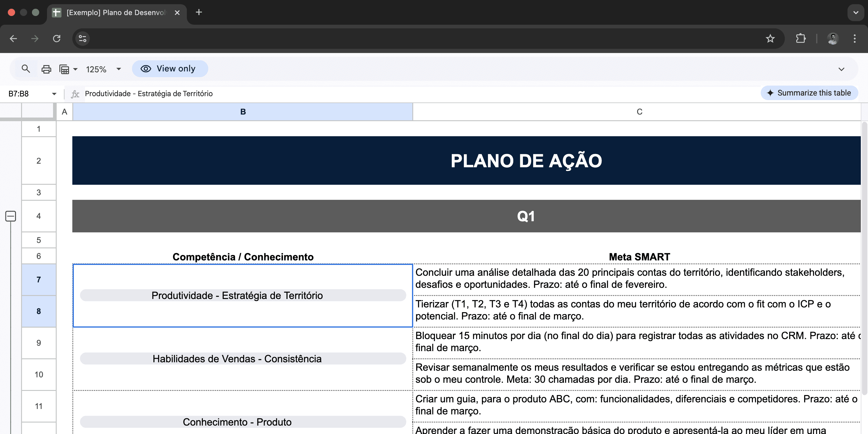Open the tab search chevron at top right
The height and width of the screenshot is (434, 868).
coord(855,12)
